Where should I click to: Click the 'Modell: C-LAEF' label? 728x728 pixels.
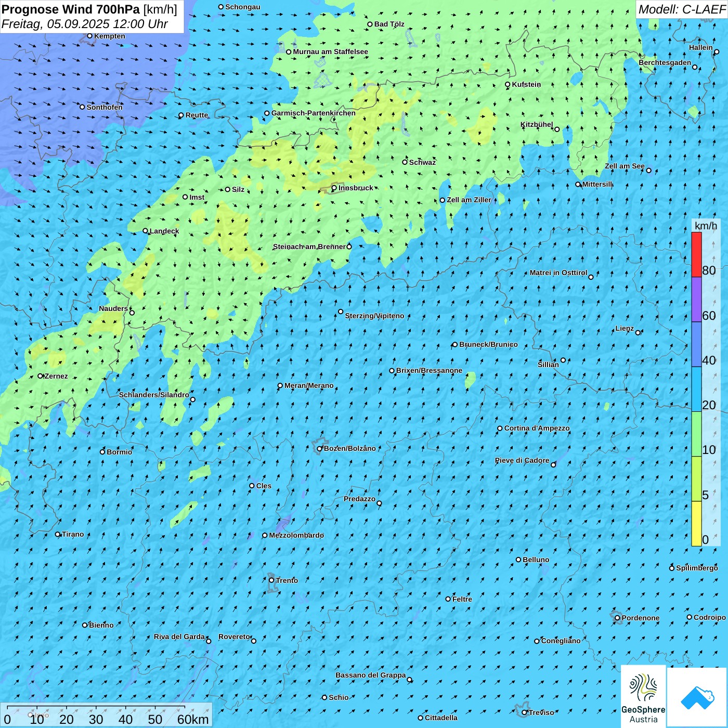click(x=682, y=9)
